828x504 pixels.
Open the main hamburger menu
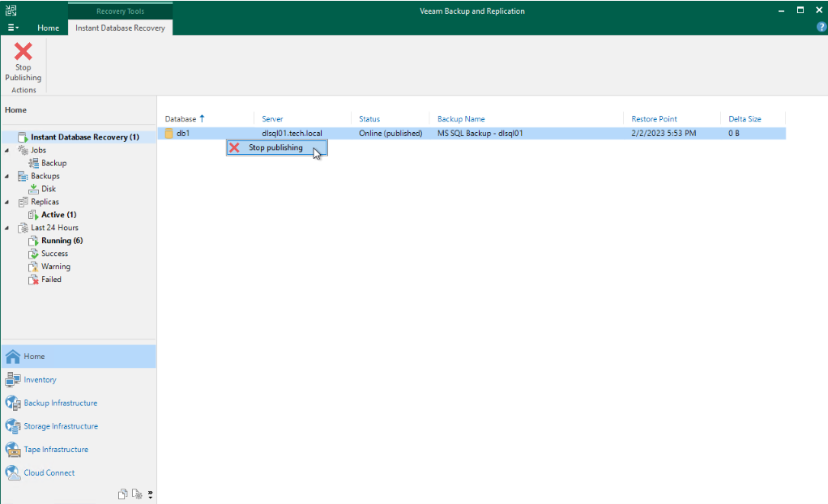(x=14, y=28)
